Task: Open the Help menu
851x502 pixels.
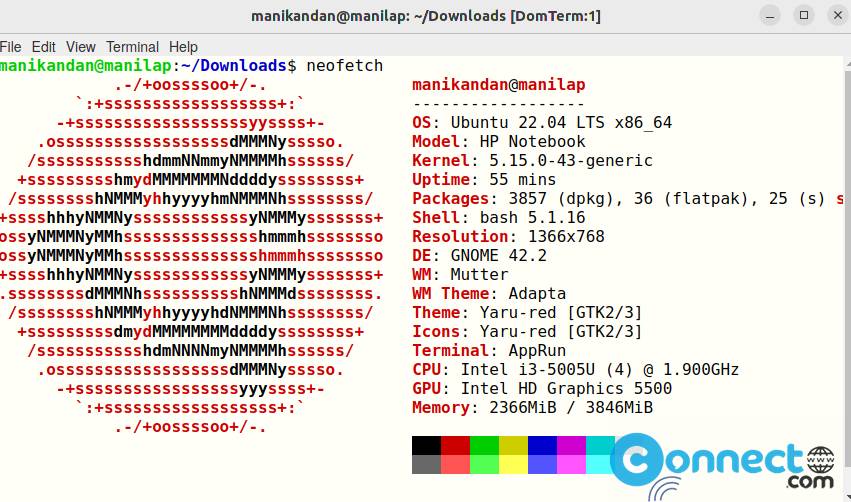Action: 183,47
